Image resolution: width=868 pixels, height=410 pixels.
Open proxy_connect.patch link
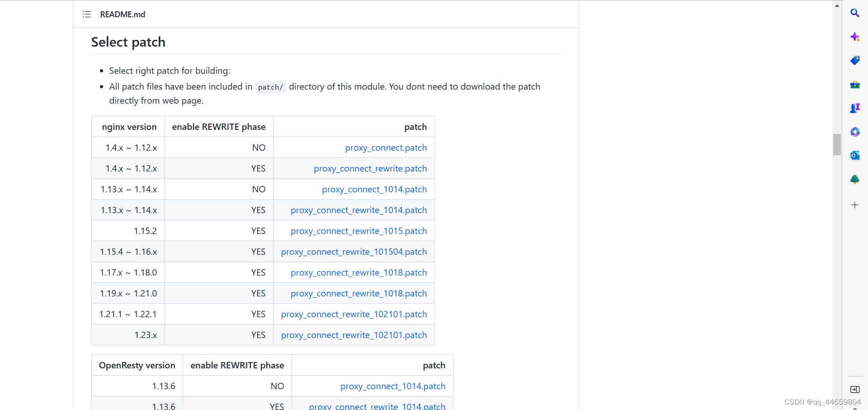coord(386,148)
